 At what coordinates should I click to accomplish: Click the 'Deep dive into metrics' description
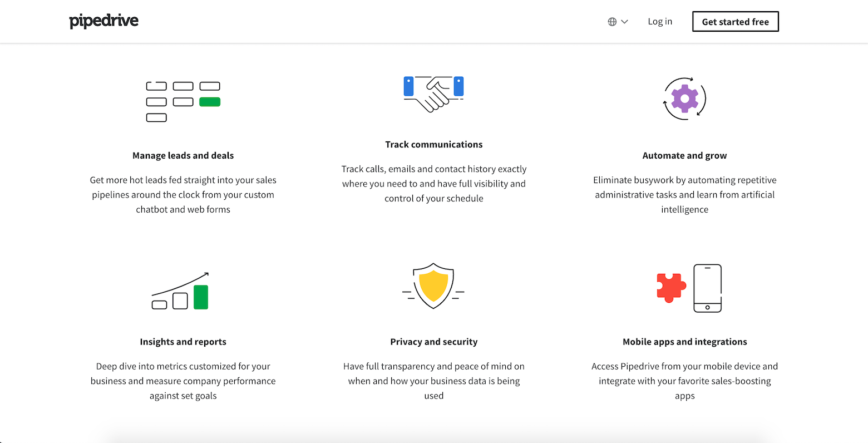point(183,381)
